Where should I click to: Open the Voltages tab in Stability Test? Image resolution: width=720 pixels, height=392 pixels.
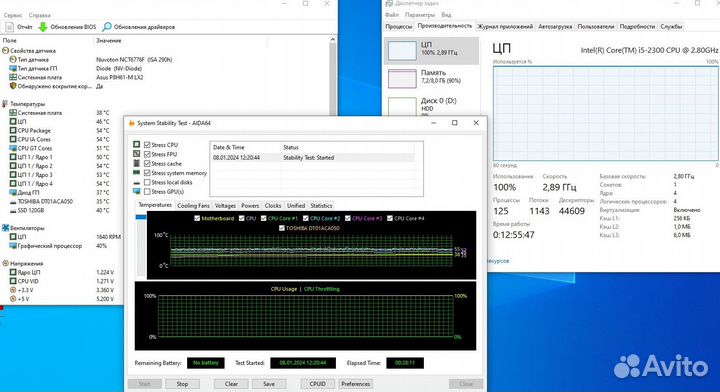click(225, 206)
